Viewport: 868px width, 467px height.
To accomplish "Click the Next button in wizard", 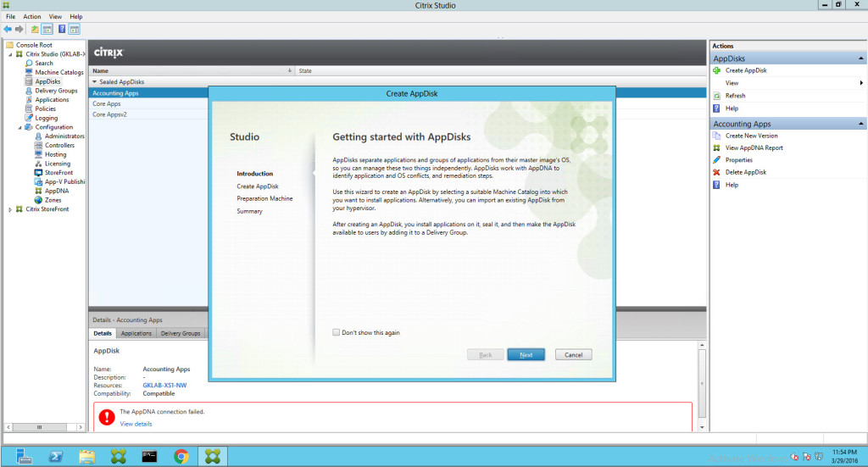I will [526, 354].
